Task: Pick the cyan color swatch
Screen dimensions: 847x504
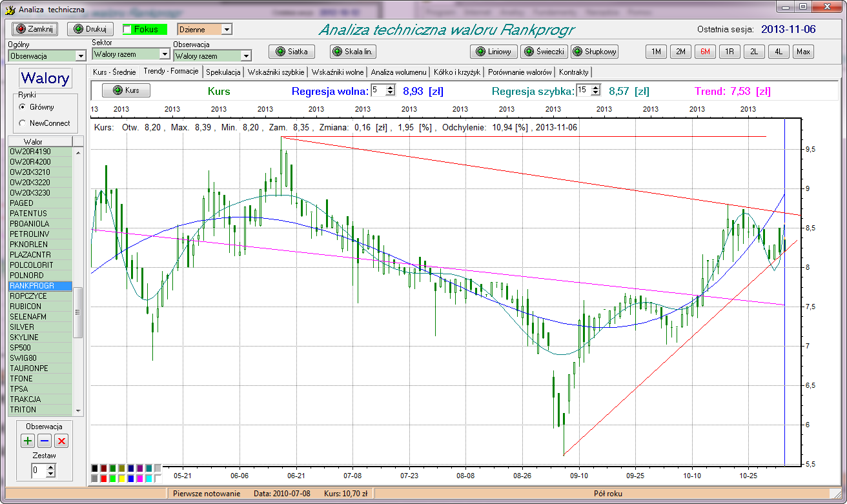Action: coord(149,478)
